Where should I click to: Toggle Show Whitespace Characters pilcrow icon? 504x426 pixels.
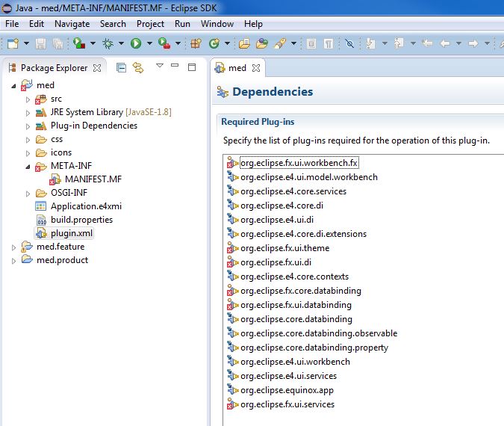pos(329,43)
